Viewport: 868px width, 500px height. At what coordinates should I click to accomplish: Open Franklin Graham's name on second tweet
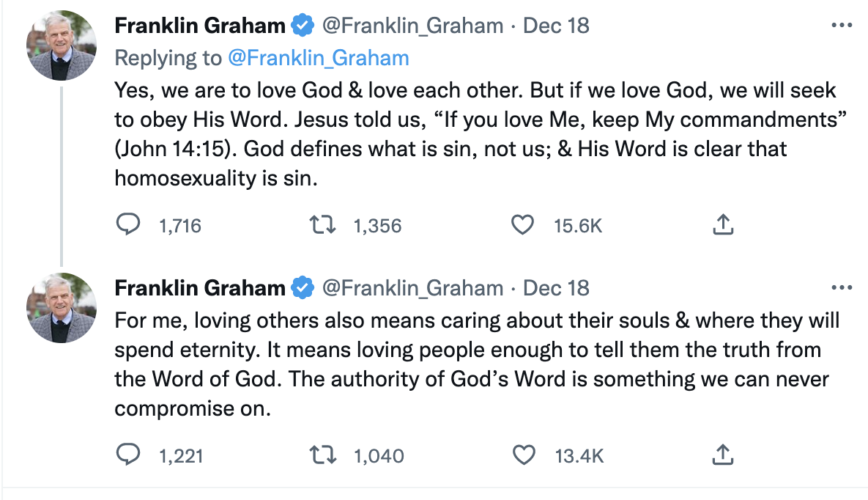(199, 288)
